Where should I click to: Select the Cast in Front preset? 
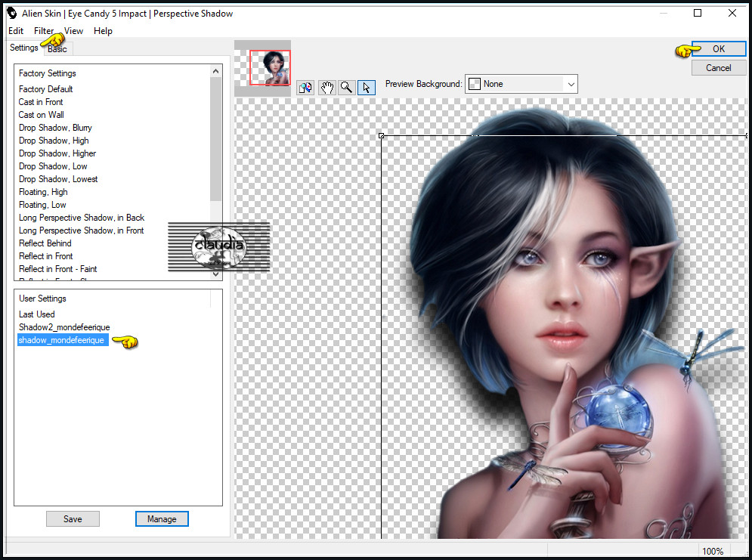41,102
